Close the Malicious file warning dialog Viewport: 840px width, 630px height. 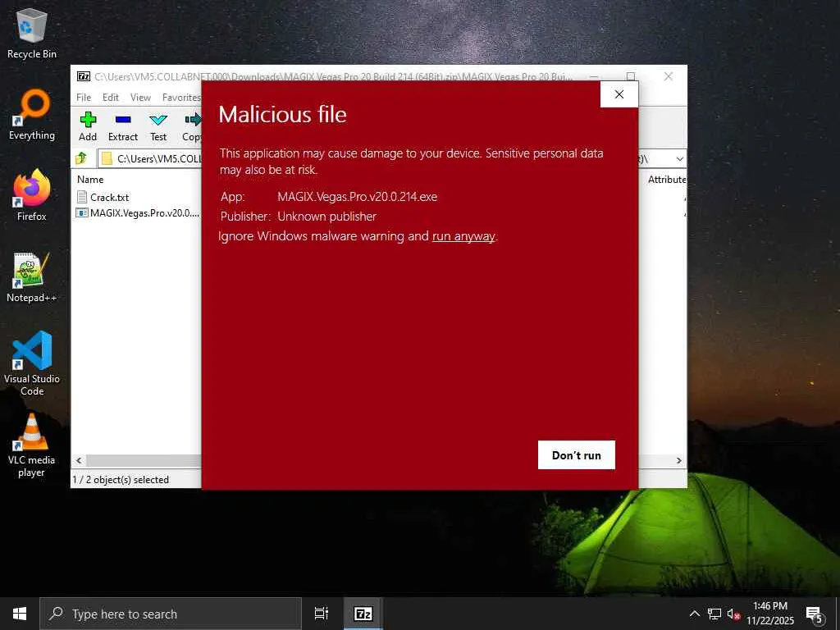pyautogui.click(x=619, y=94)
